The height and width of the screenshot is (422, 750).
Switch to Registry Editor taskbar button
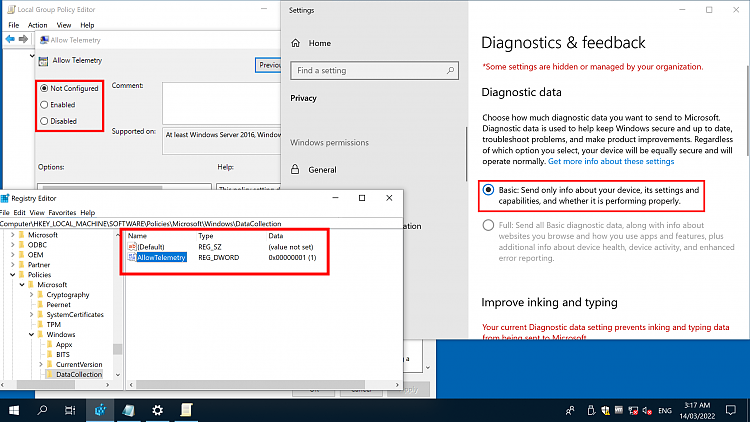click(x=100, y=410)
